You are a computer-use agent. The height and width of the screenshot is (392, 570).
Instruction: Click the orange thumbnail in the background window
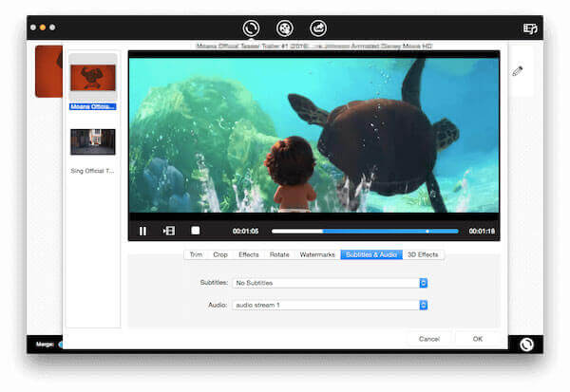(x=48, y=71)
